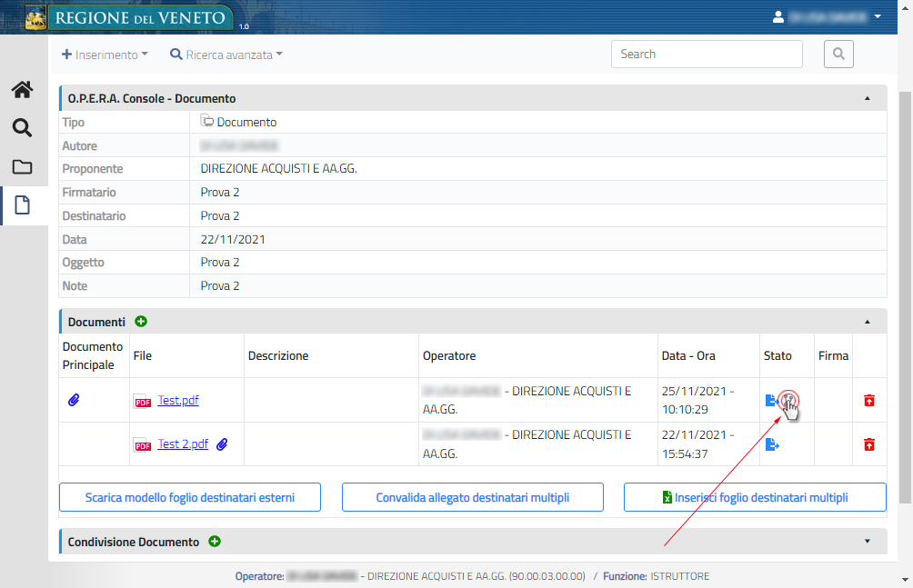Click the magnifier search button beside the Search field
Viewport: 913px width, 588px height.
point(838,55)
